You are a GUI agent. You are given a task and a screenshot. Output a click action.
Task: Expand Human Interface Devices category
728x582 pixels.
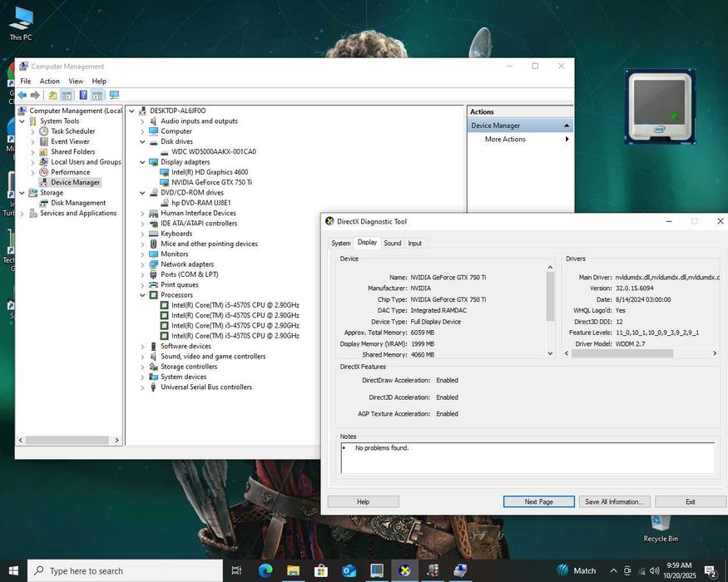pos(142,214)
